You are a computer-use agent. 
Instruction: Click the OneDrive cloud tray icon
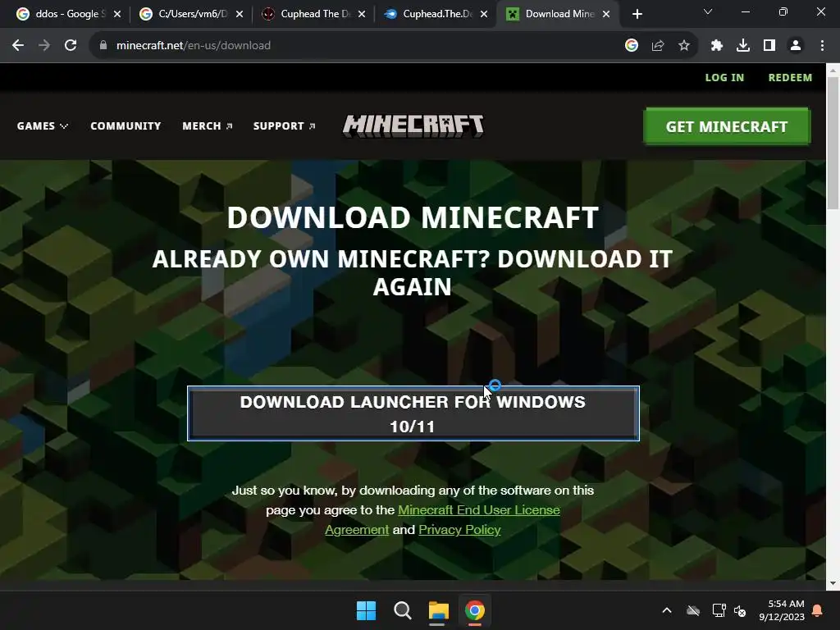tap(693, 610)
